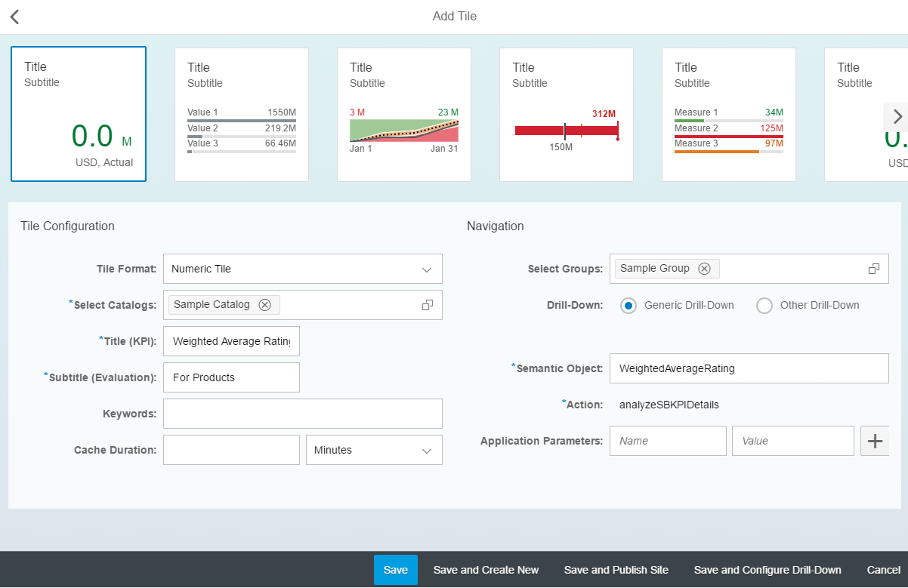
Task: Choose the comparison tile with Value 1-3
Action: (242, 115)
